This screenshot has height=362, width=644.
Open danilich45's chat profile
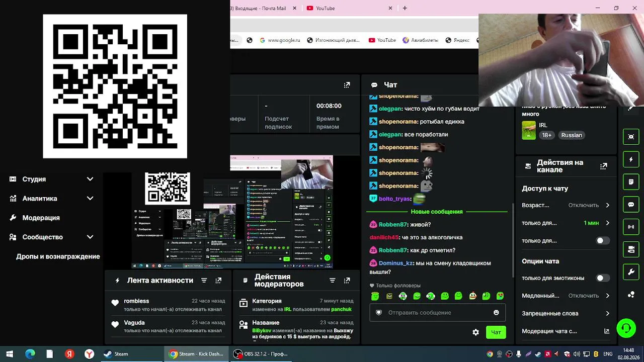(384, 237)
